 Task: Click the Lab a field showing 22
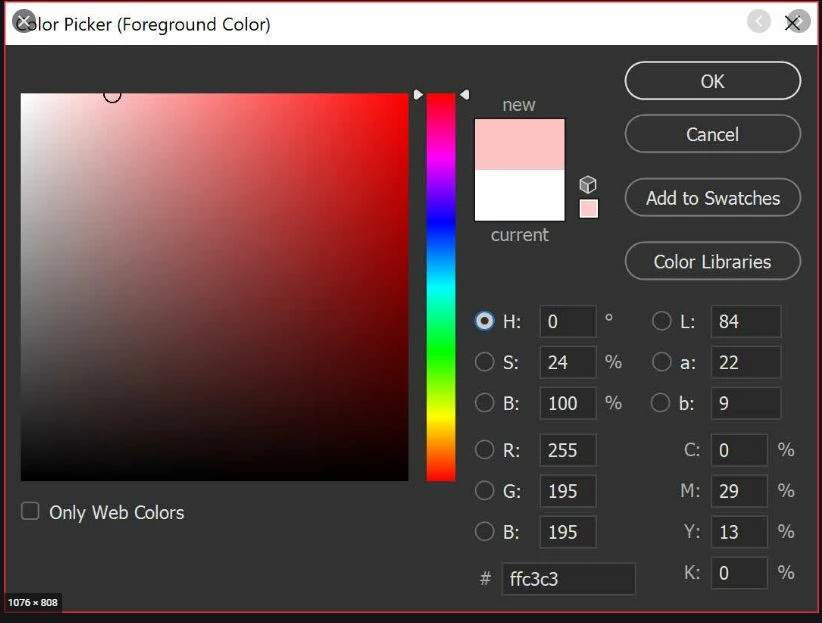click(746, 362)
